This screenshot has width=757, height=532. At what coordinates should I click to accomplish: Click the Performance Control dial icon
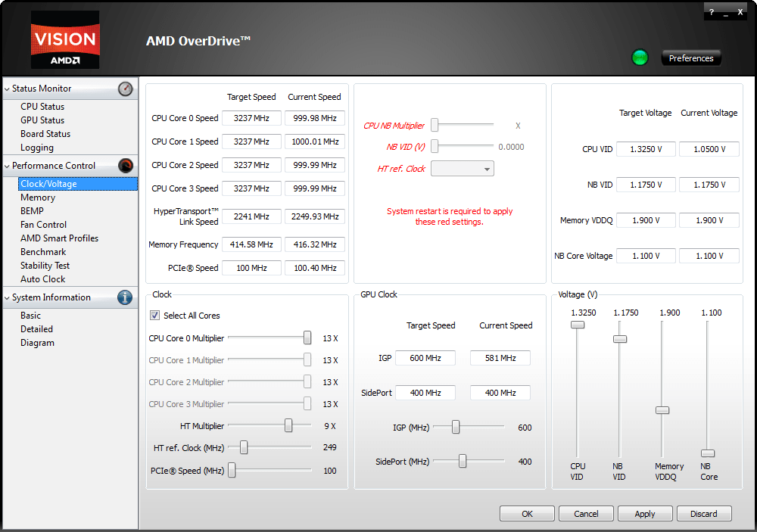coord(125,166)
